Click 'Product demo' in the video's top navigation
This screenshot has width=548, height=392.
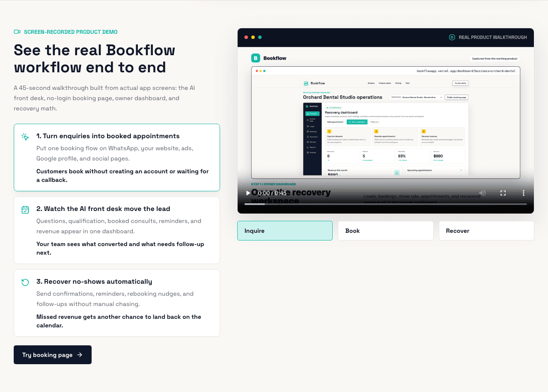[385, 83]
